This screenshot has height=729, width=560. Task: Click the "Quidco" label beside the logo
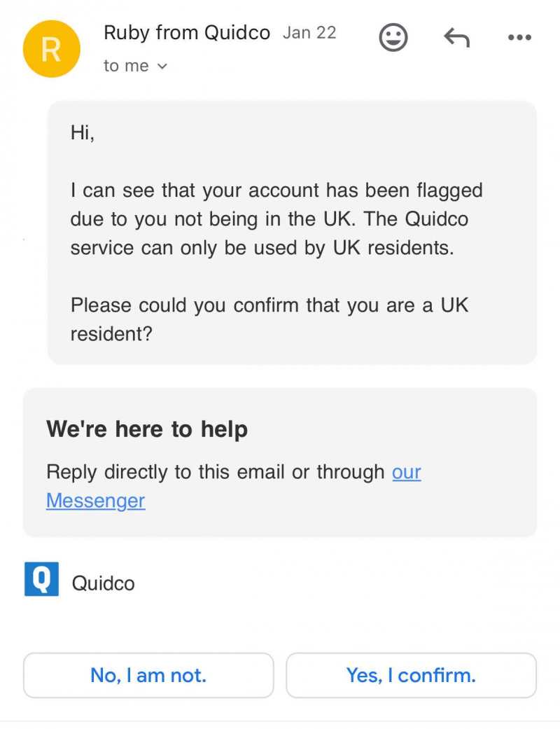tap(104, 583)
